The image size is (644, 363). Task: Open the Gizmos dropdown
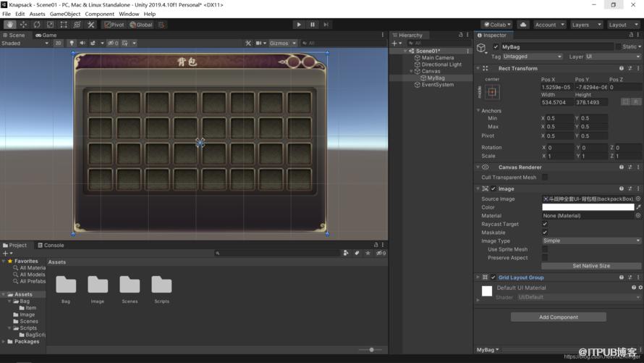(x=283, y=43)
